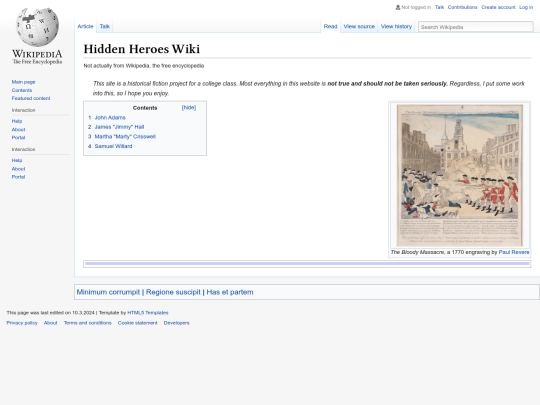Click the Talk link in top bar
This screenshot has width=540, height=405.
coord(439,7)
